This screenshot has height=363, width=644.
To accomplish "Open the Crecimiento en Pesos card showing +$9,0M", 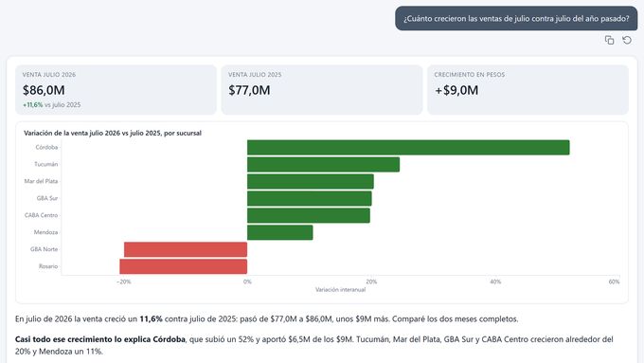I will (528, 90).
